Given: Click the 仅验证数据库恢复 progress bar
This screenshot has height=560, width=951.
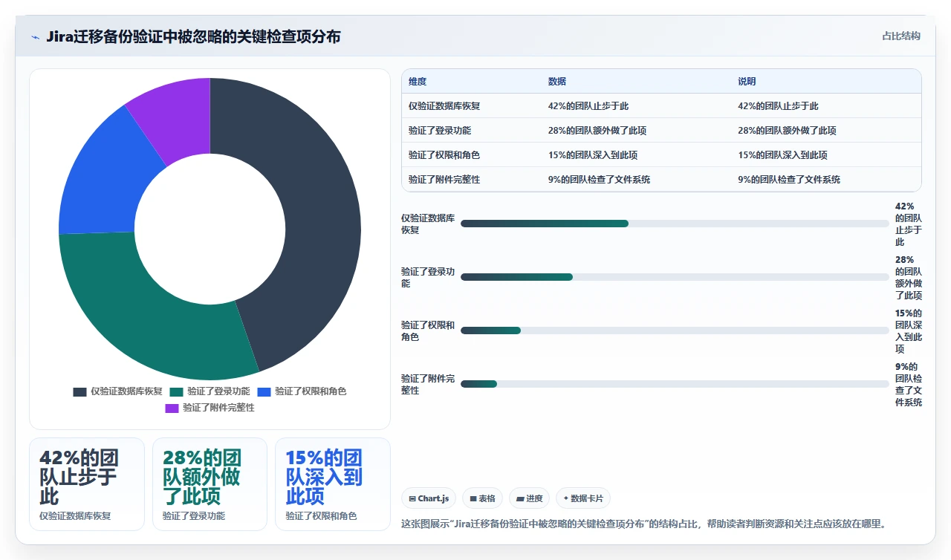Looking at the screenshot, I should pos(675,224).
